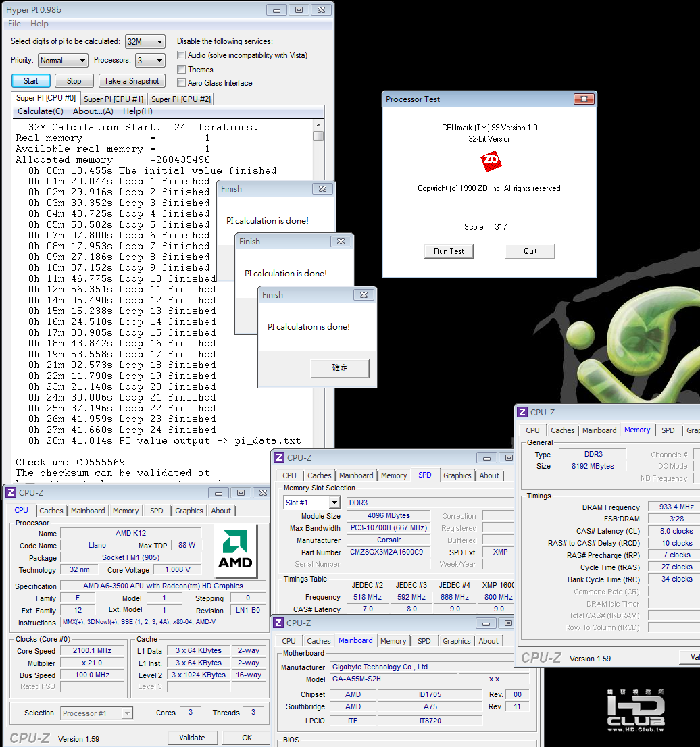Screen dimensions: 700x747
Task: Click the CPU-Z icon in the Mainboard window title bar
Action: click(278, 623)
